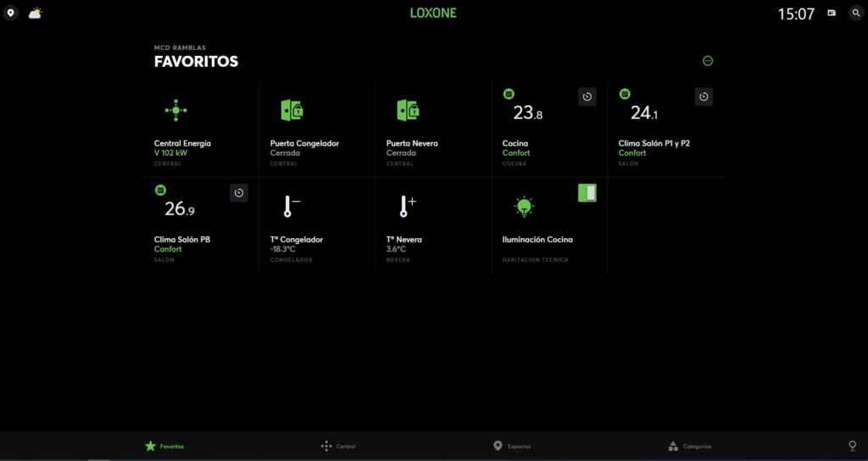The width and height of the screenshot is (868, 461).
Task: Switch to the Espacios tab
Action: click(512, 446)
